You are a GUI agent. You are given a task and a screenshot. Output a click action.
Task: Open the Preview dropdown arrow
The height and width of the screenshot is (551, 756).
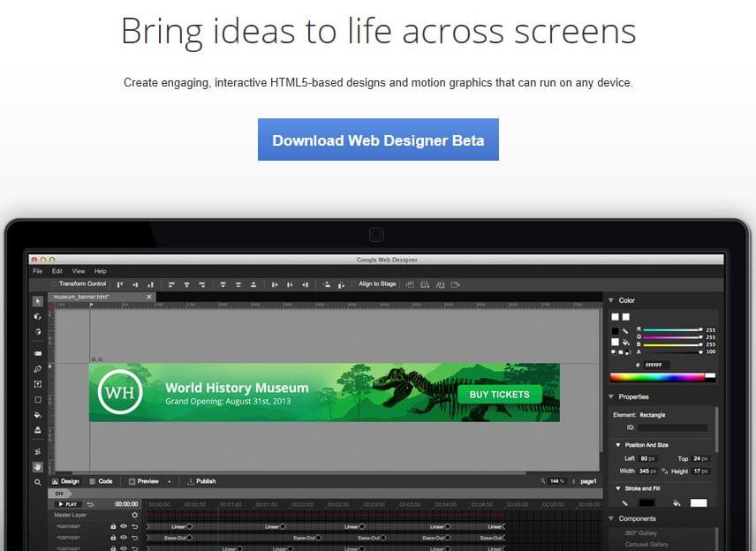coord(170,481)
